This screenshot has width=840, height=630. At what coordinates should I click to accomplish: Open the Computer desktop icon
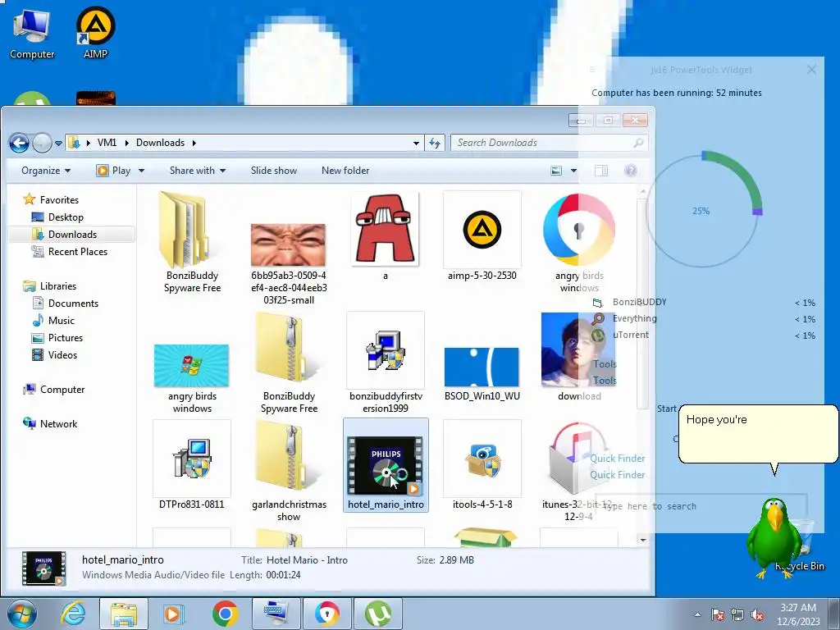pos(32,33)
